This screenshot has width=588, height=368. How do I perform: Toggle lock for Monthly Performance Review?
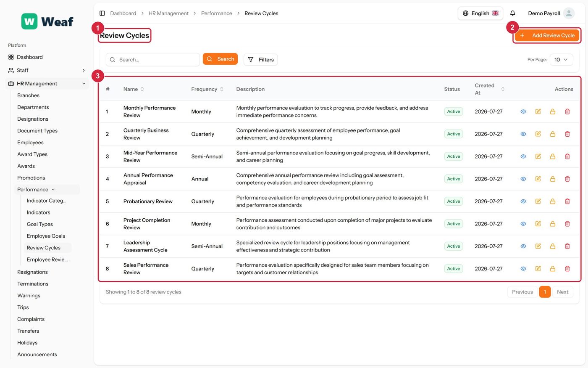[x=553, y=111]
